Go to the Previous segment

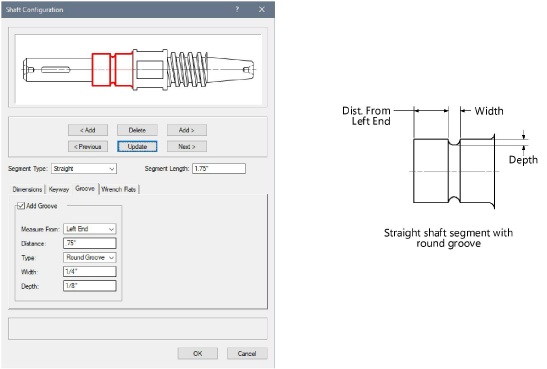[x=88, y=146]
